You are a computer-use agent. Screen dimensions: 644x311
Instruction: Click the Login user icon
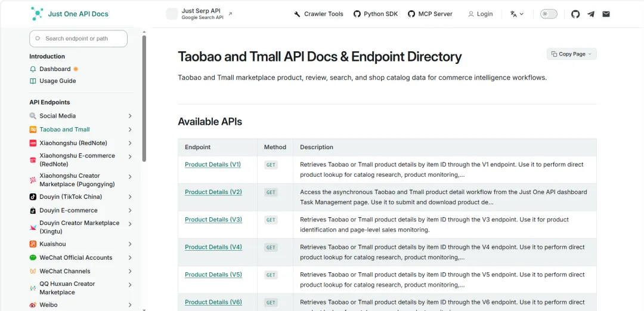[x=470, y=14]
